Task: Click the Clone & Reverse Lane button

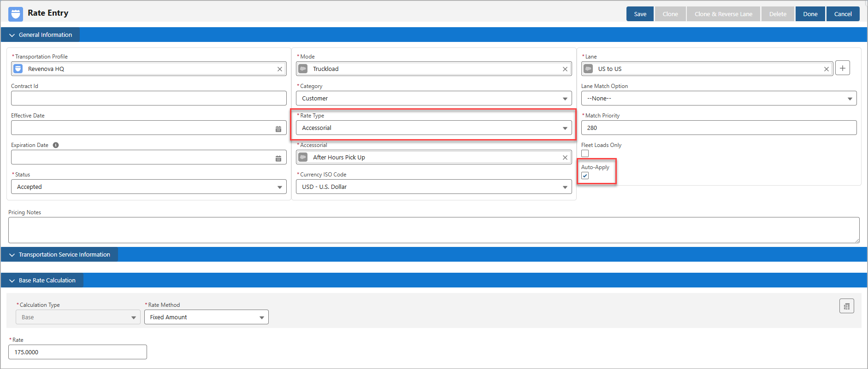Action: 724,14
